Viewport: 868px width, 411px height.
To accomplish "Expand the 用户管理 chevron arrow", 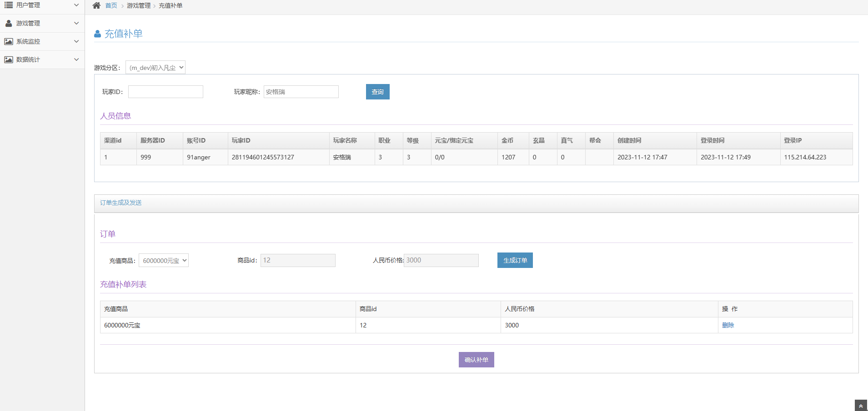I will click(x=76, y=5).
